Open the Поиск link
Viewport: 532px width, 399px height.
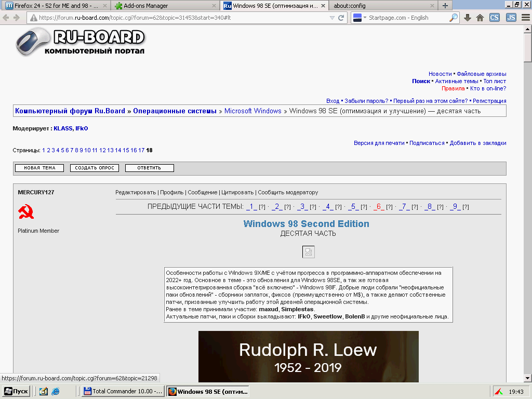(x=421, y=81)
